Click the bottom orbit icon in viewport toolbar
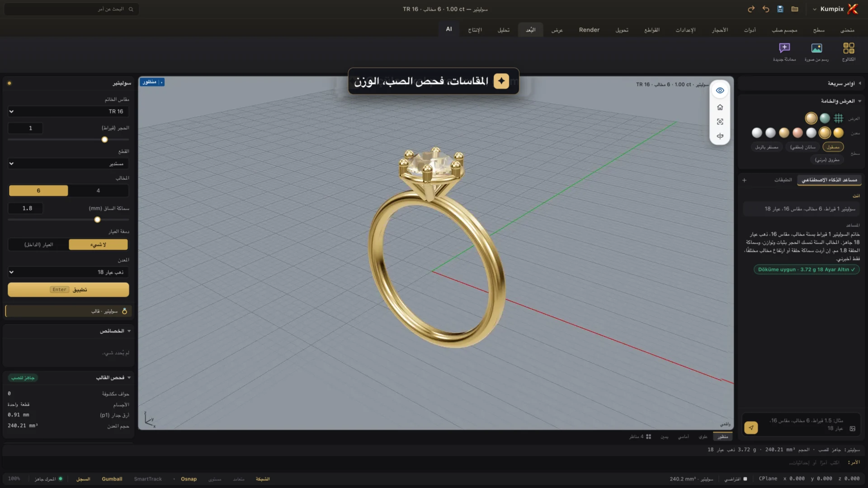The height and width of the screenshot is (488, 868). pyautogui.click(x=720, y=136)
